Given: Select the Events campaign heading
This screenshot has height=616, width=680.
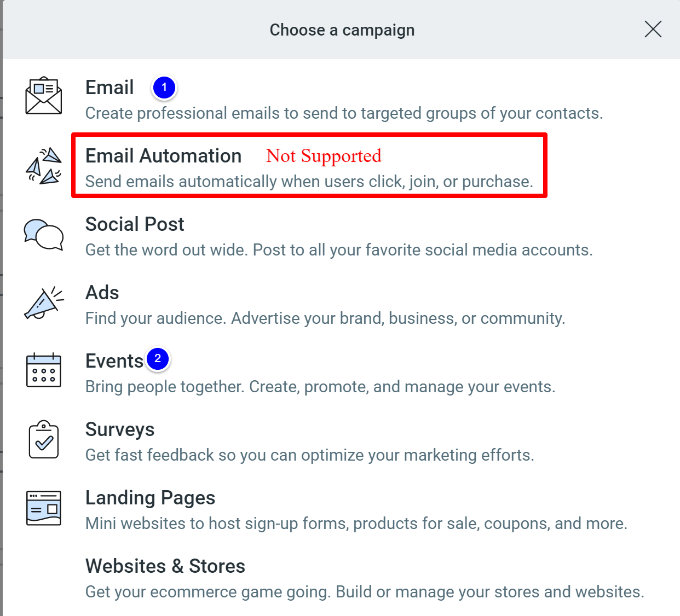Looking at the screenshot, I should tap(114, 361).
